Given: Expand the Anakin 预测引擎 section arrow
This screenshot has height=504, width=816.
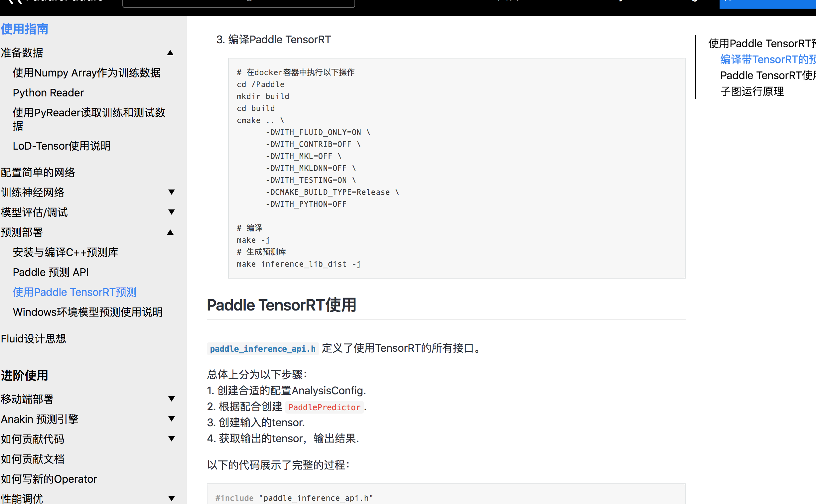Looking at the screenshot, I should (x=172, y=419).
